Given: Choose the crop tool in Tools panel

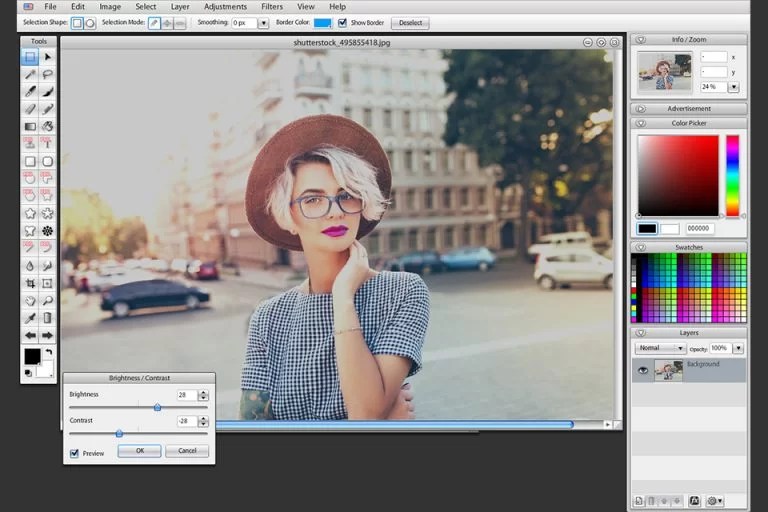Looking at the screenshot, I should [x=30, y=283].
